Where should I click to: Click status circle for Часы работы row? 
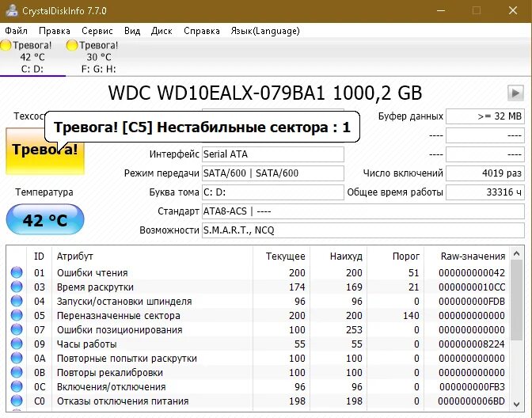tap(17, 344)
